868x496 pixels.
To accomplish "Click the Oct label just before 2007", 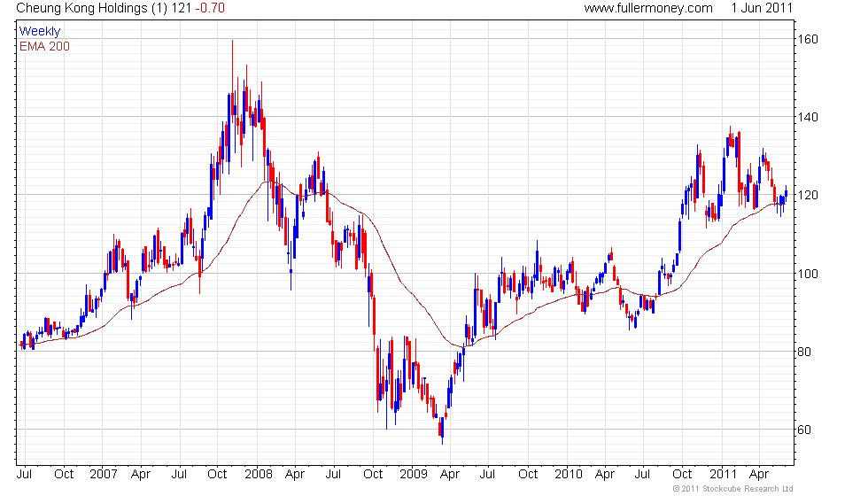I will (x=64, y=475).
